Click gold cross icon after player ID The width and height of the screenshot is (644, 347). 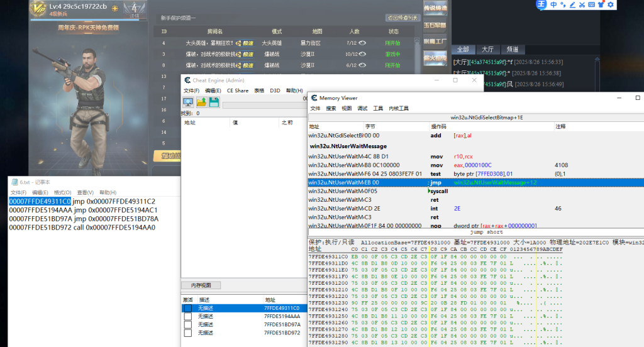click(x=115, y=8)
